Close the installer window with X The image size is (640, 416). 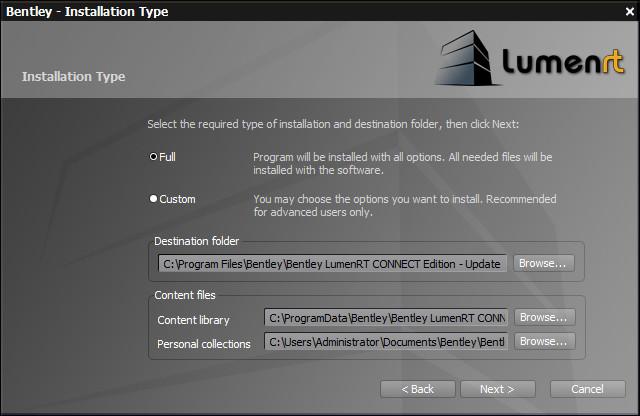tap(630, 12)
